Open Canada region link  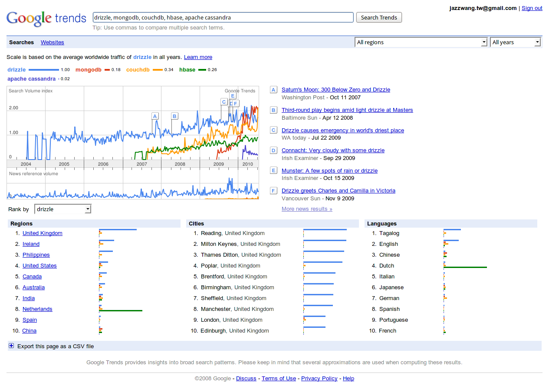32,277
